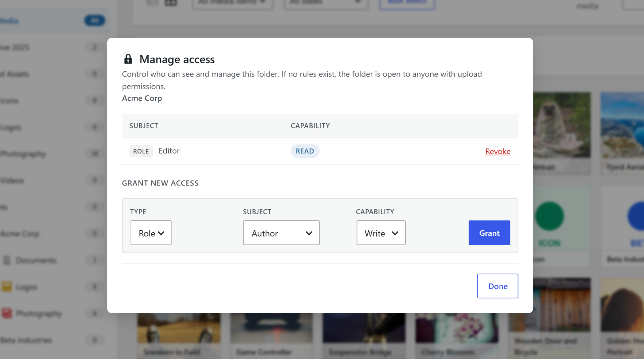Revoke the Editor role access
644x359 pixels.
[x=497, y=151]
